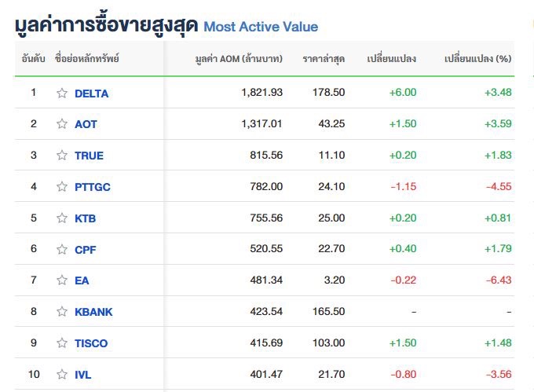Click the อันดับ rank column header
Screen dimensions: 534x392
pos(33,59)
